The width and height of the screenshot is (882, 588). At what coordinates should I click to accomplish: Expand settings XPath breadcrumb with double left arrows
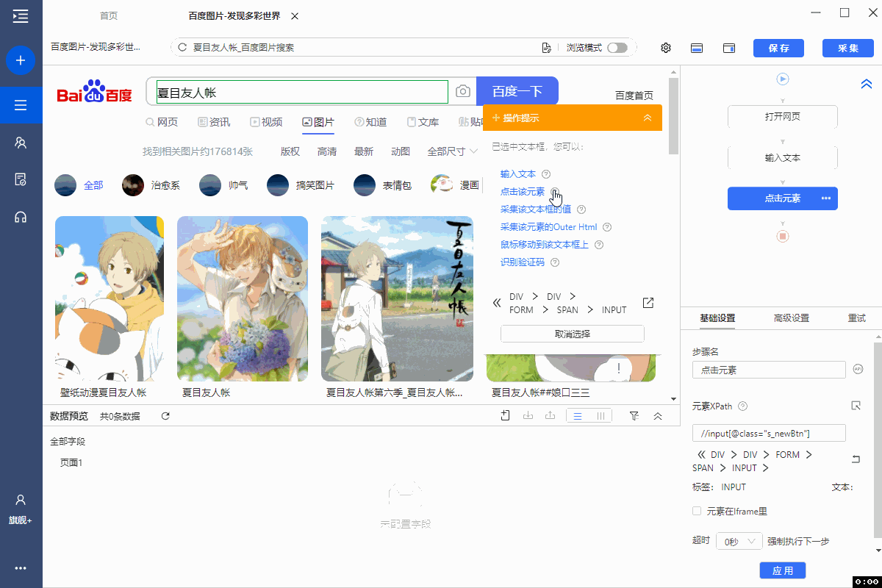(x=701, y=455)
